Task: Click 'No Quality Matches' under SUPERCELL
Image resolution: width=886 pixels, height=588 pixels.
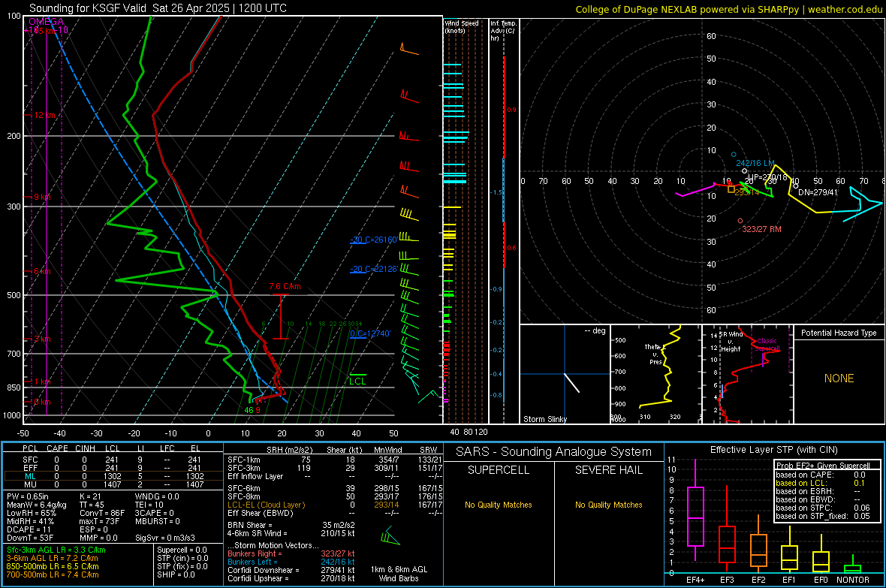Action: (499, 505)
